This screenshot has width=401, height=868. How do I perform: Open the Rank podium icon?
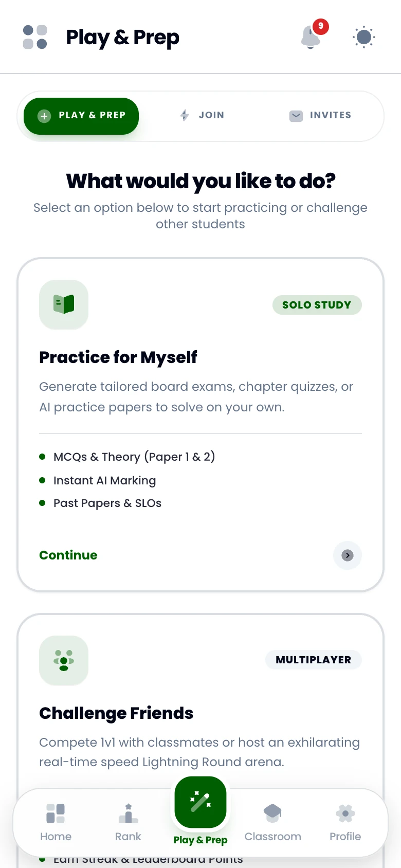coord(128,813)
